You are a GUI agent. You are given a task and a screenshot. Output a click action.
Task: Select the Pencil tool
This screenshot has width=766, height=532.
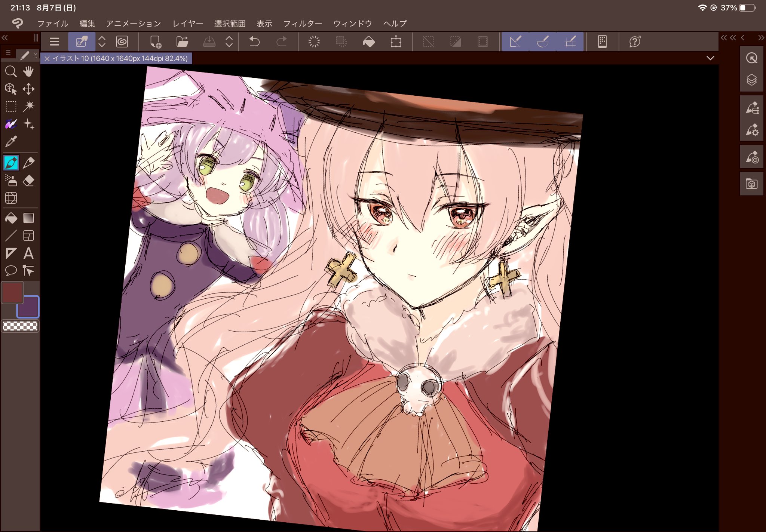point(28,163)
